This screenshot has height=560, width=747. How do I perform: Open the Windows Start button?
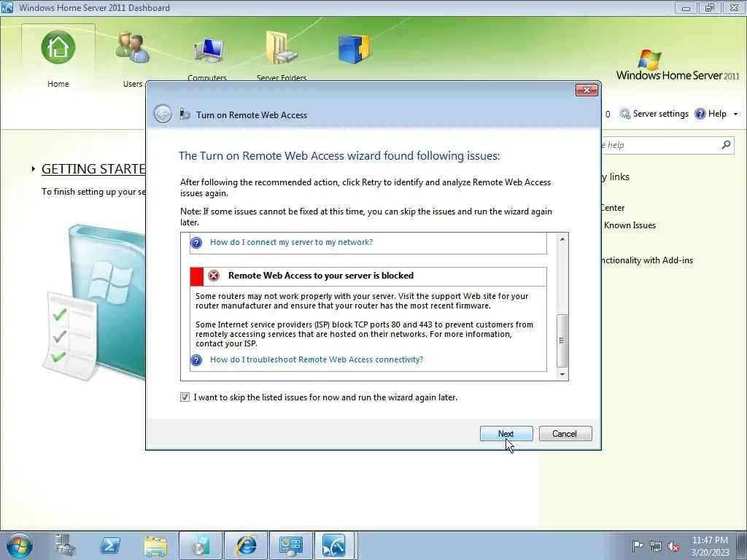[x=19, y=545]
